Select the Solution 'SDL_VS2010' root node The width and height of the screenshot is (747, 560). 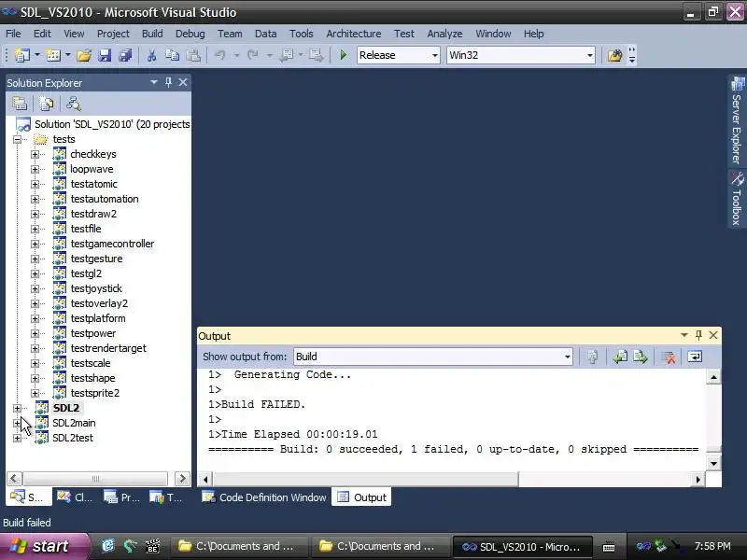coord(112,124)
